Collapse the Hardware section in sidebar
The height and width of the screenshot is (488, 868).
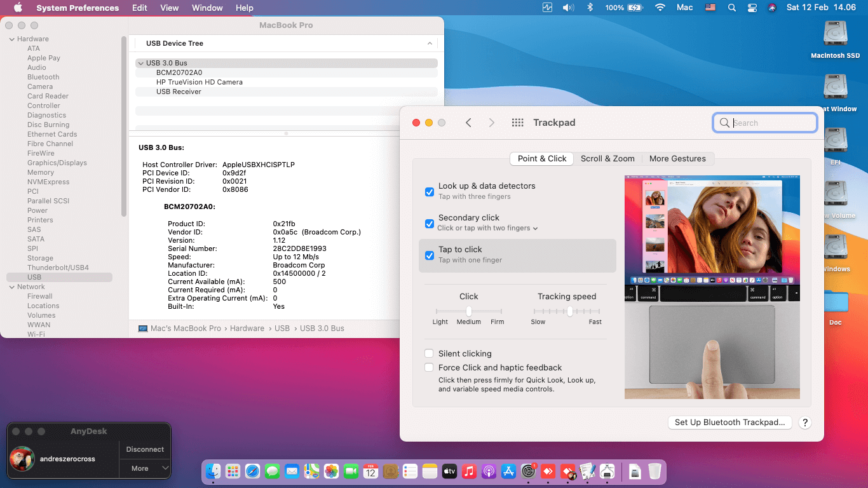pos(11,39)
